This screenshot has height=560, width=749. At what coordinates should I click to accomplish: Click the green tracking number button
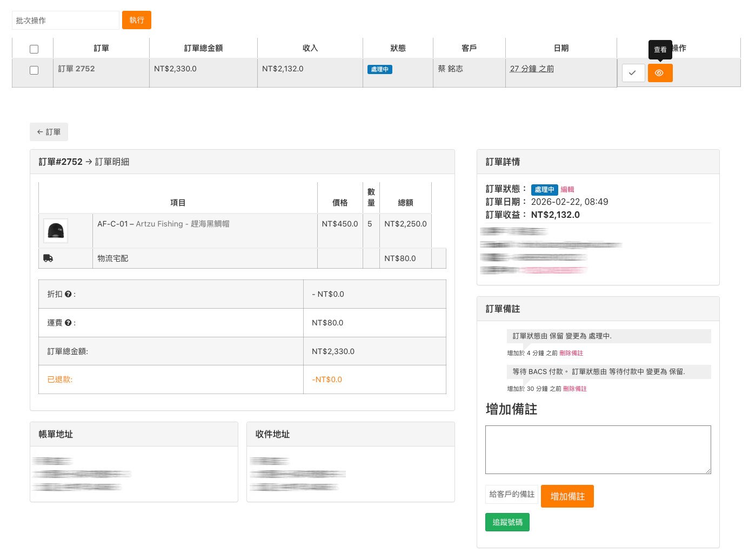(x=507, y=522)
